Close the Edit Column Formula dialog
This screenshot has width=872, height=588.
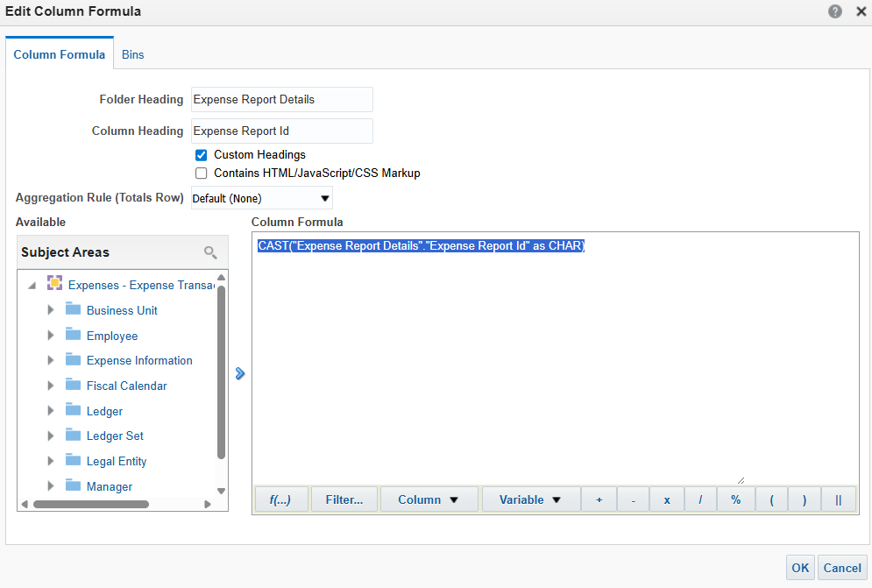tap(861, 11)
